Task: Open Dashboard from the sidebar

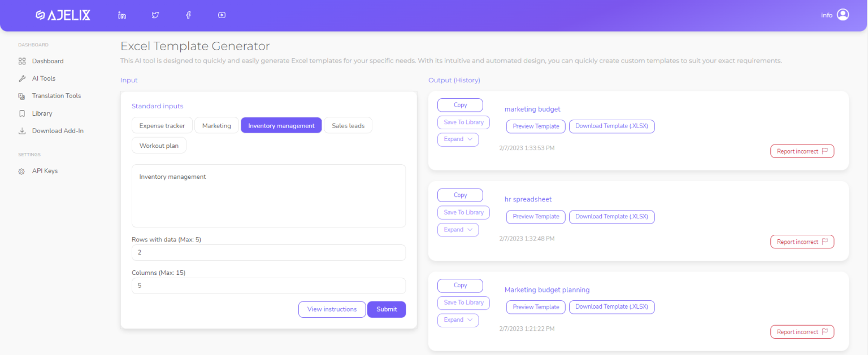Action: pyautogui.click(x=47, y=61)
